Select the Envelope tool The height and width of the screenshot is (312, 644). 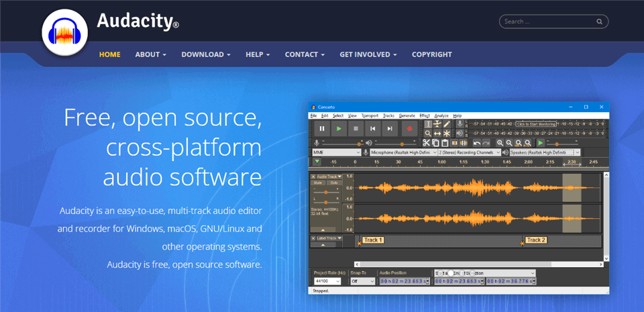click(x=437, y=124)
